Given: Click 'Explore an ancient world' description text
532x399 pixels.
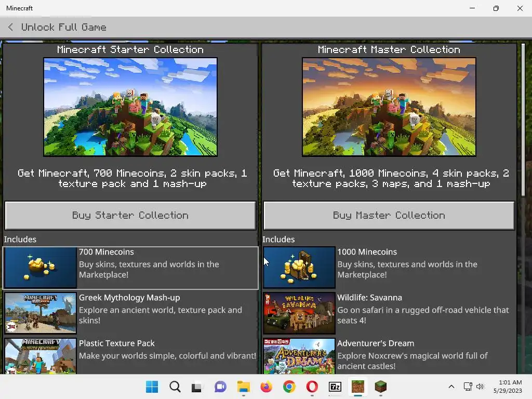Looking at the screenshot, I should tap(161, 315).
